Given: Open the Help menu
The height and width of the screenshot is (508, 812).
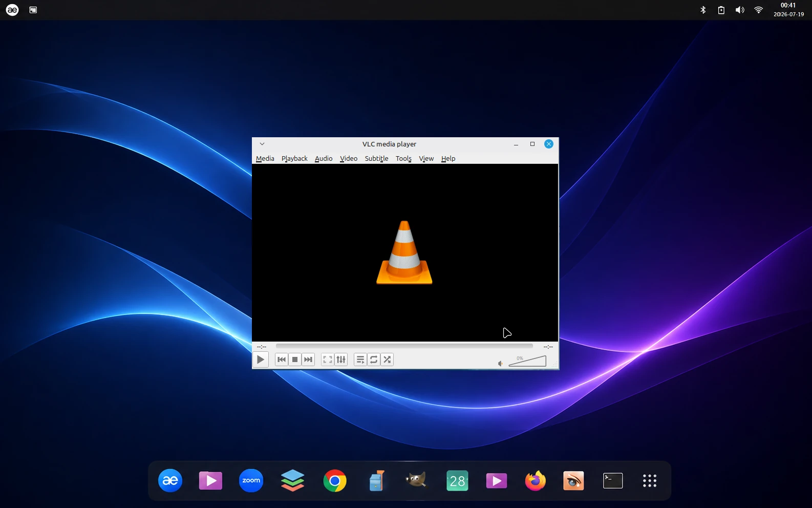Looking at the screenshot, I should pos(448,158).
